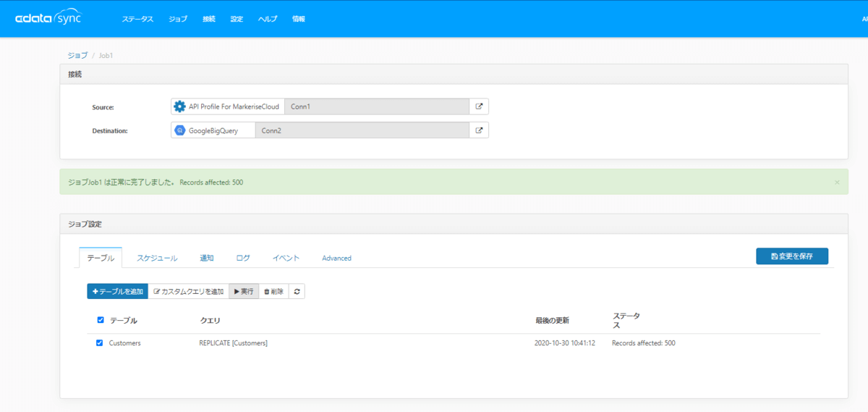This screenshot has height=412, width=868.
Task: Switch to the 通知 tab
Action: (207, 258)
